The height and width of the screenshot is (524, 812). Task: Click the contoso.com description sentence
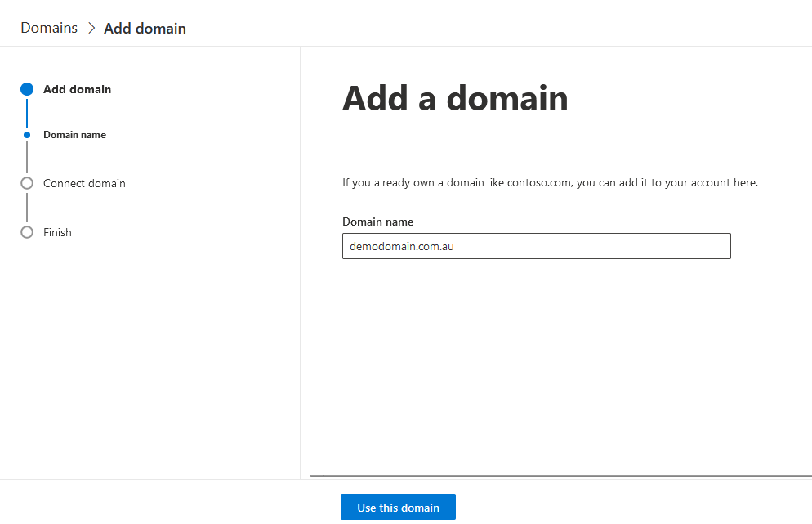coord(550,182)
